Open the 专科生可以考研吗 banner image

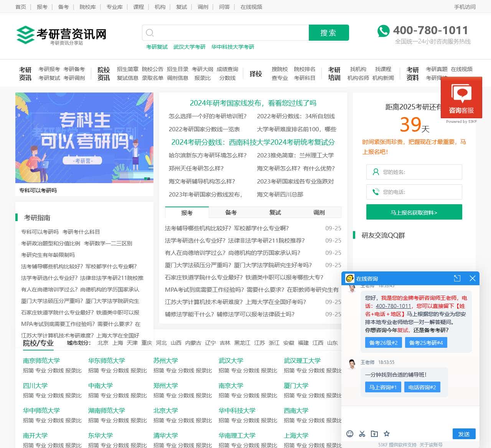tap(84, 138)
